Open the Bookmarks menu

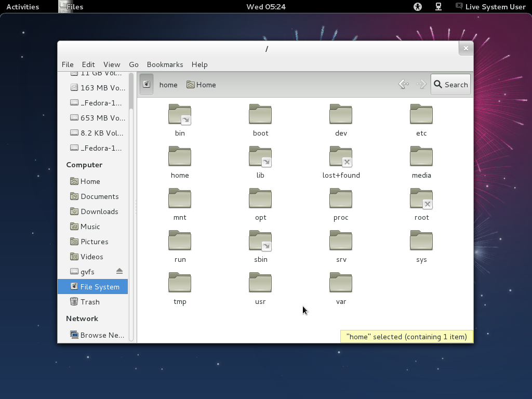165,64
